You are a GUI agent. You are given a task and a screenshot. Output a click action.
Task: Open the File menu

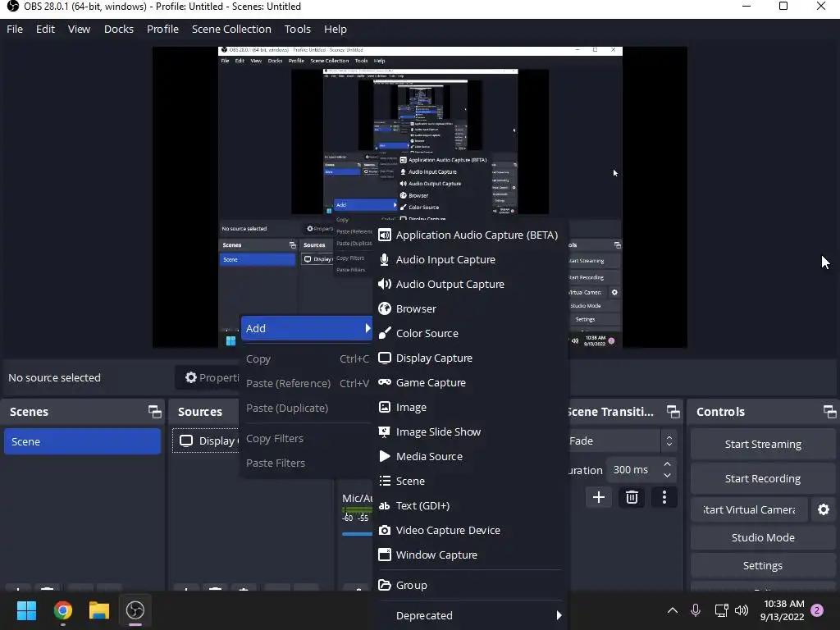pyautogui.click(x=15, y=29)
